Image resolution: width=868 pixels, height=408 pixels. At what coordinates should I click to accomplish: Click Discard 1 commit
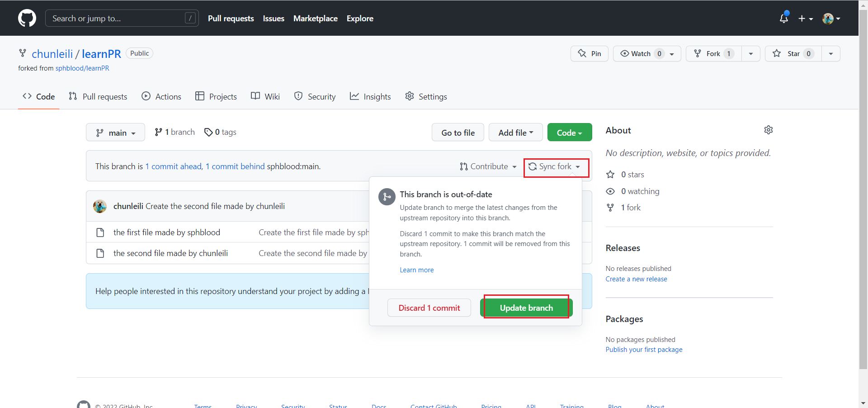[429, 308]
